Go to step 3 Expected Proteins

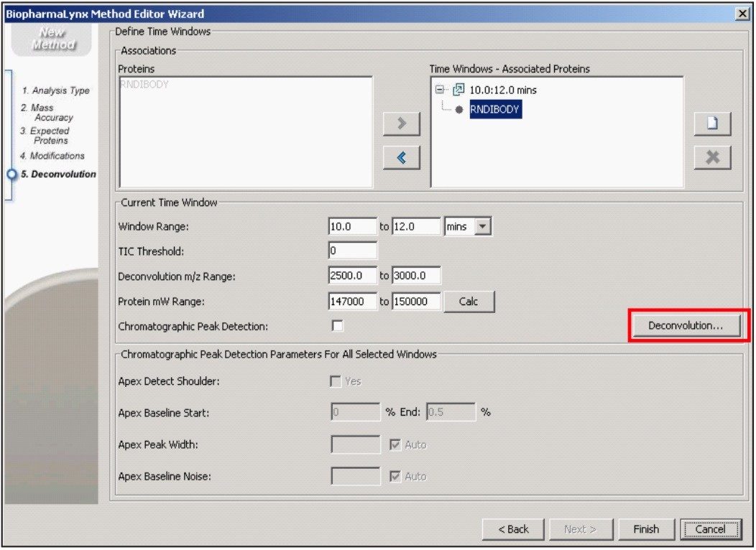(45, 136)
